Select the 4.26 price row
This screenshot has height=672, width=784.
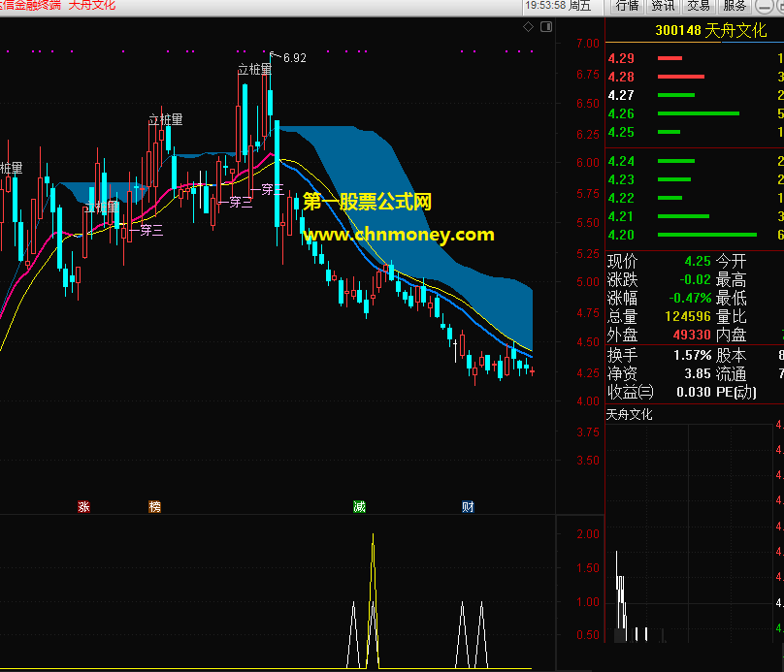(x=695, y=113)
